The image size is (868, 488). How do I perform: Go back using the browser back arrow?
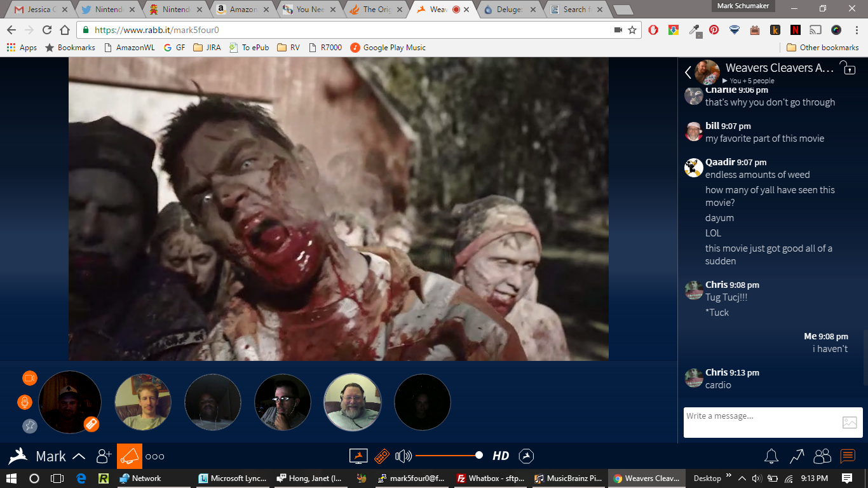(x=11, y=30)
